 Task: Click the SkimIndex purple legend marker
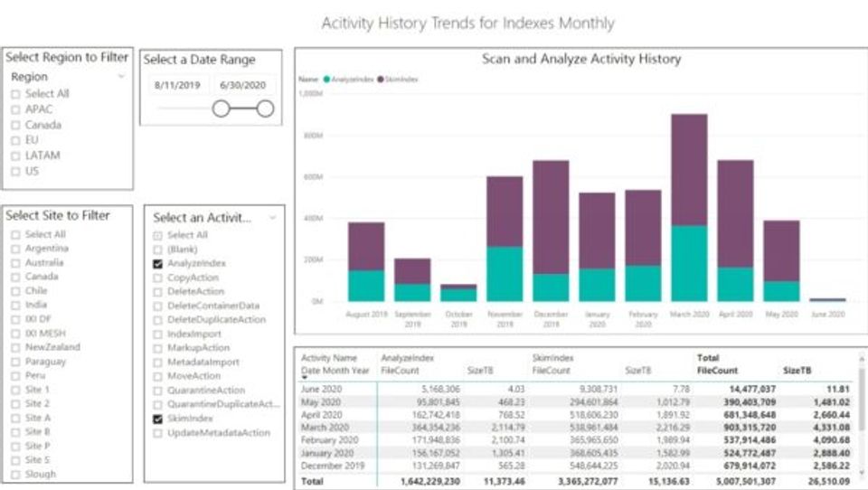tap(381, 80)
